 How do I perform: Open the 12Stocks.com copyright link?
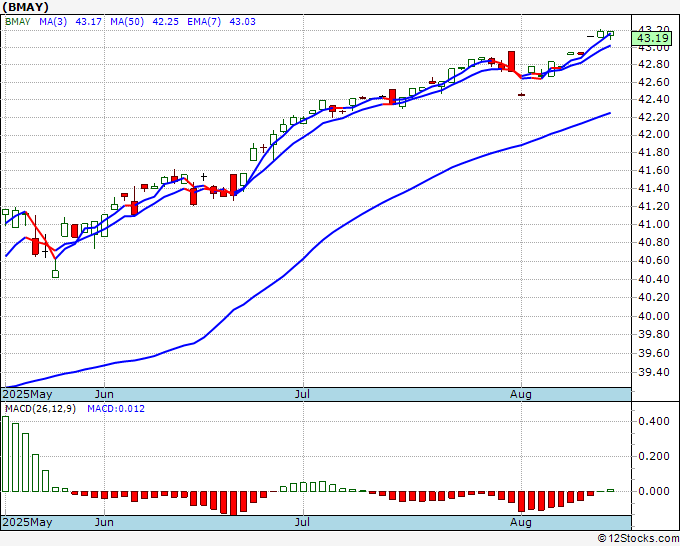tap(638, 539)
